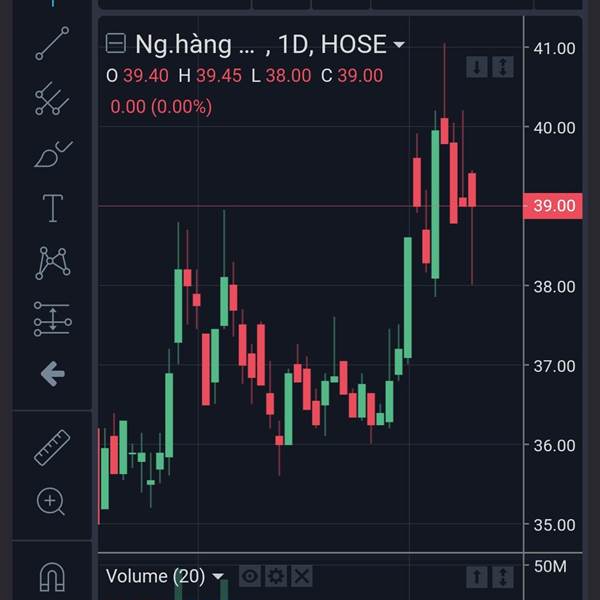Click the 37.00 price scale label

tap(554, 366)
